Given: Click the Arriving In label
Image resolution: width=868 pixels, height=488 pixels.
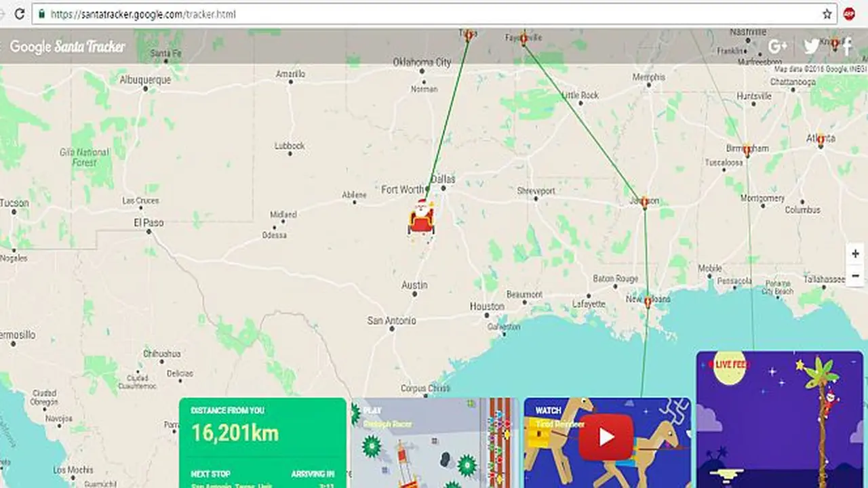Looking at the screenshot, I should point(313,474).
